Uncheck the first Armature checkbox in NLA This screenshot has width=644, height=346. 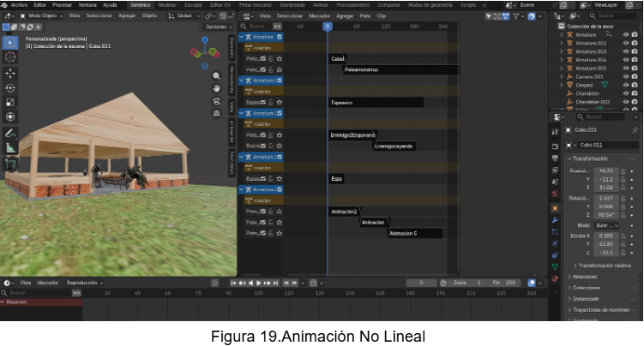280,37
